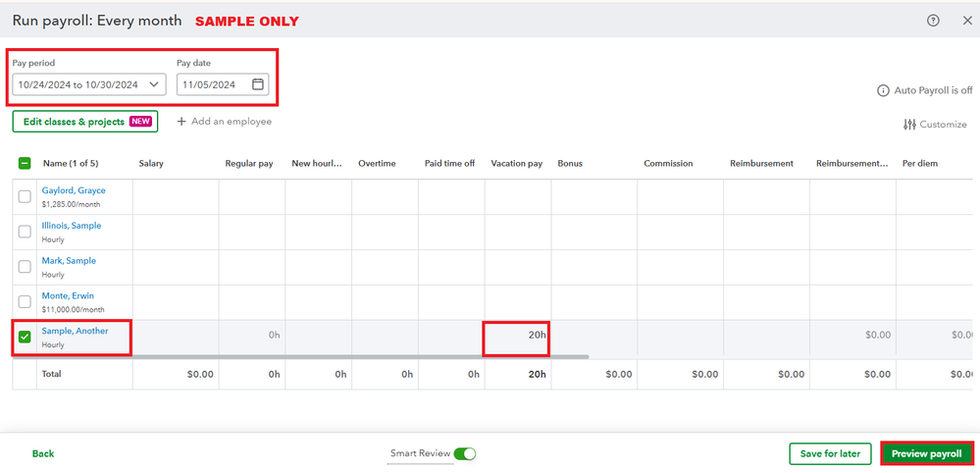Image resolution: width=980 pixels, height=473 pixels.
Task: Click Auto Payroll is off text
Action: tap(933, 90)
